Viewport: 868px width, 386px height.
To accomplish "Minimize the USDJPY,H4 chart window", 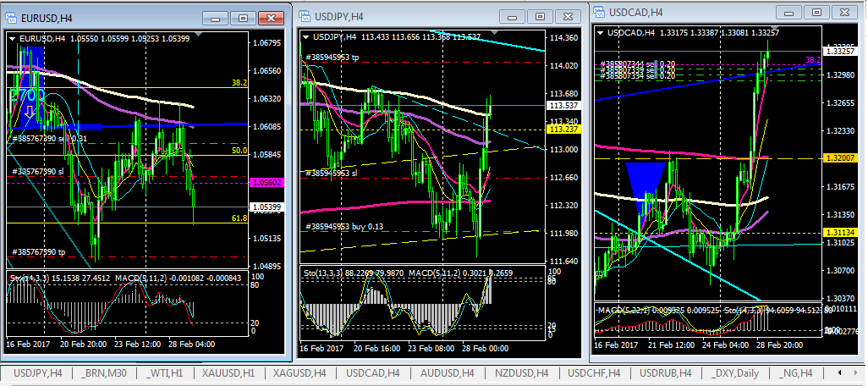I will pyautogui.click(x=512, y=17).
